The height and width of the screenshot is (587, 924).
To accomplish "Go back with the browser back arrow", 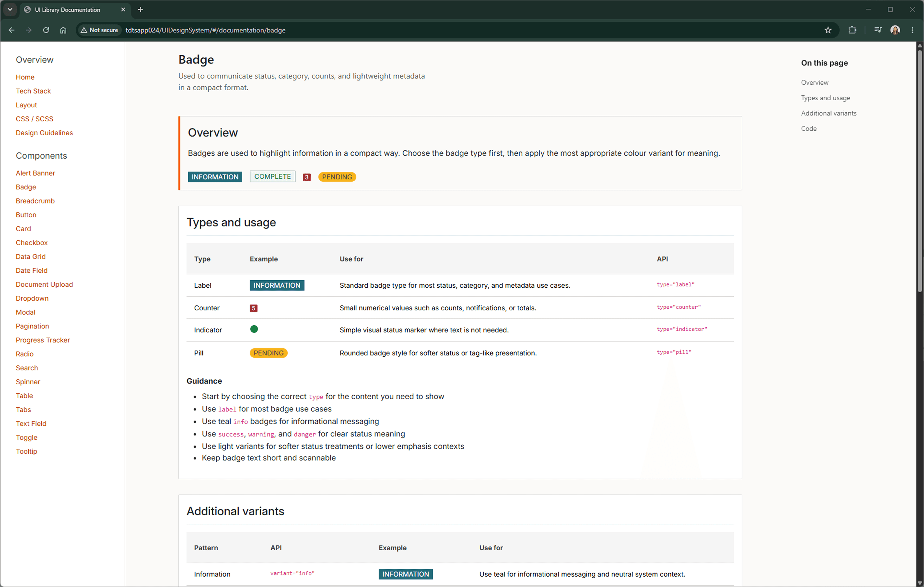I will click(12, 30).
